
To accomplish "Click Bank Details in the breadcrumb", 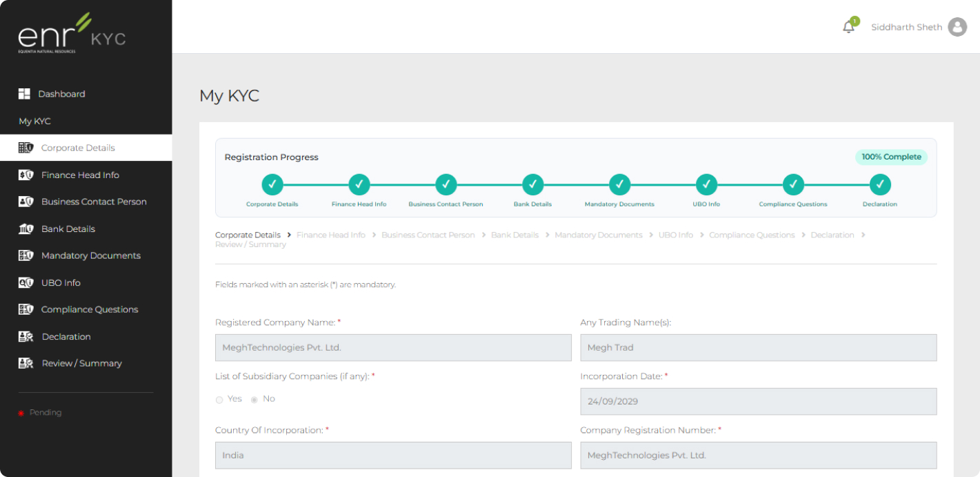I will coord(514,235).
